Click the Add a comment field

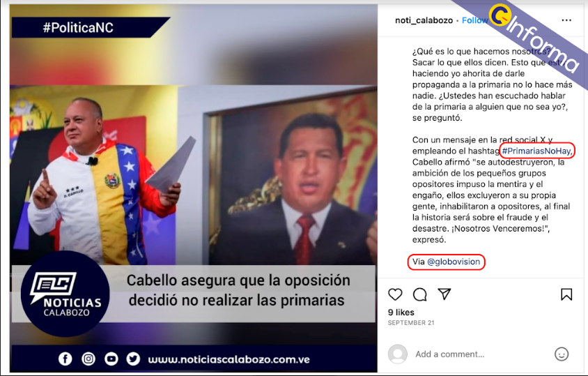point(480,354)
